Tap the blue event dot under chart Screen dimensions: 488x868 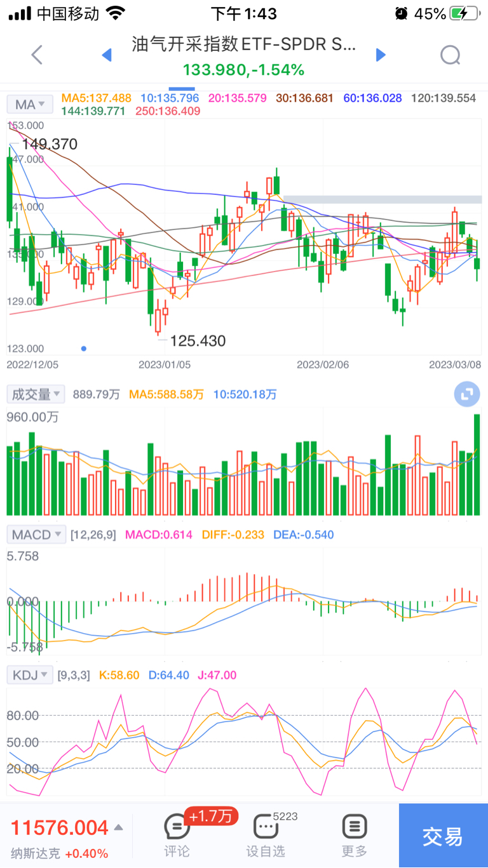coord(84,349)
